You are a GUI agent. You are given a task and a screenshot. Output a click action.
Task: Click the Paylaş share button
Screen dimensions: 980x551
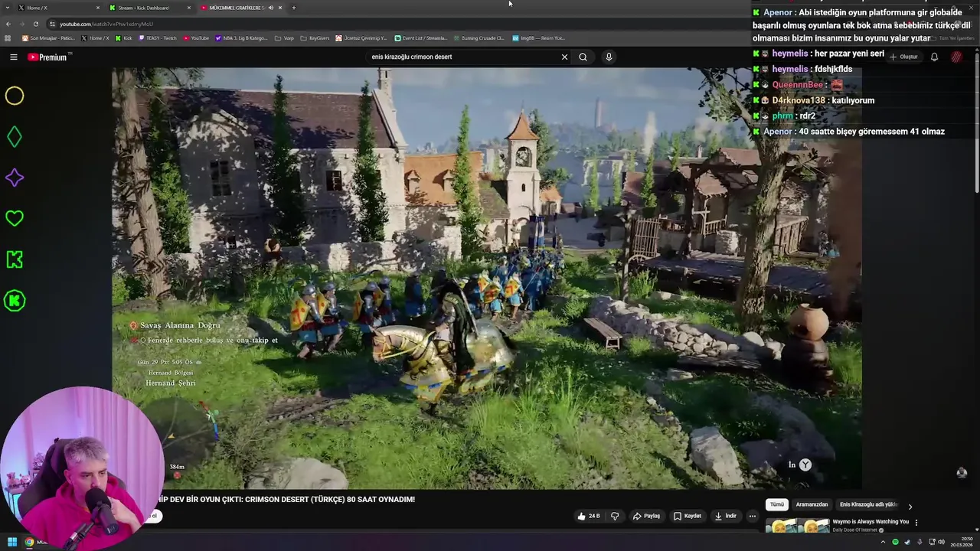[x=646, y=516]
